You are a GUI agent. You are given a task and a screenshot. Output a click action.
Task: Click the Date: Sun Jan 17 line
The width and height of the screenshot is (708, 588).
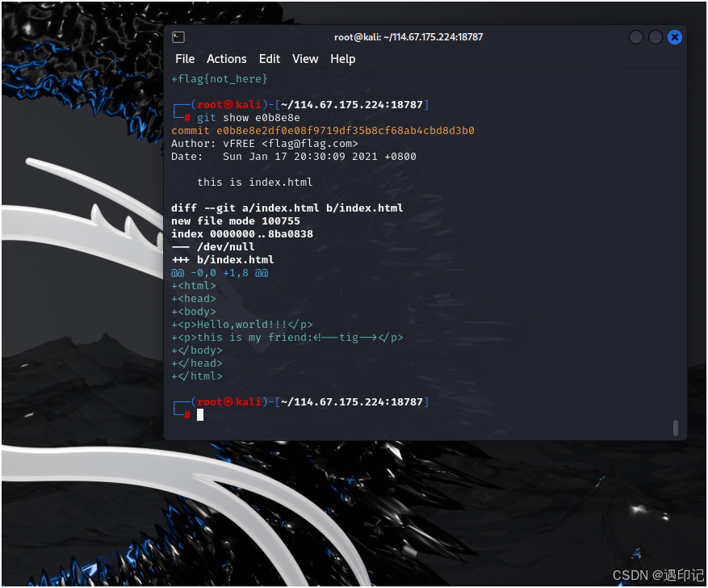(x=294, y=157)
